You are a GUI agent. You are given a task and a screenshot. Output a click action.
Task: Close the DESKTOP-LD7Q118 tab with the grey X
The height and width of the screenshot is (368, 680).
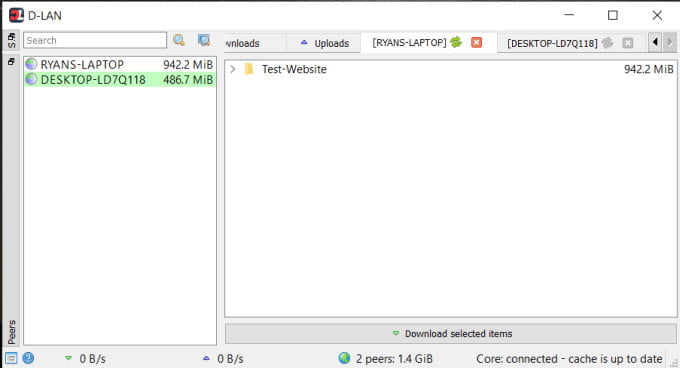pos(628,42)
